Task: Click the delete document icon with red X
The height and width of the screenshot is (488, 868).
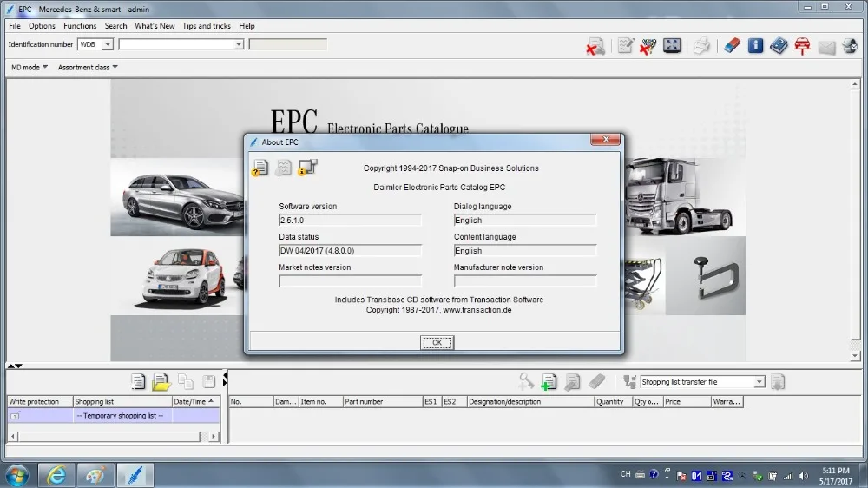Action: (x=595, y=46)
